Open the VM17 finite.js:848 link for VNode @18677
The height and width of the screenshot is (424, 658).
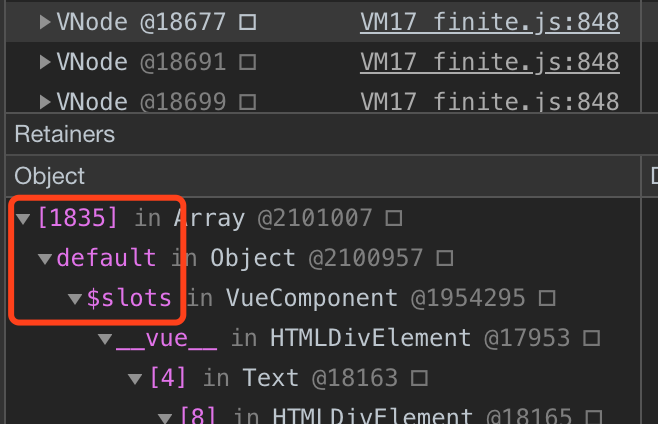(x=490, y=22)
